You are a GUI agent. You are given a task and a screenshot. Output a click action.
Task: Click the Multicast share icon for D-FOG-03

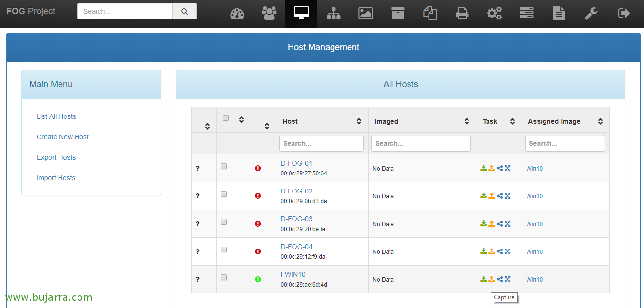(500, 224)
